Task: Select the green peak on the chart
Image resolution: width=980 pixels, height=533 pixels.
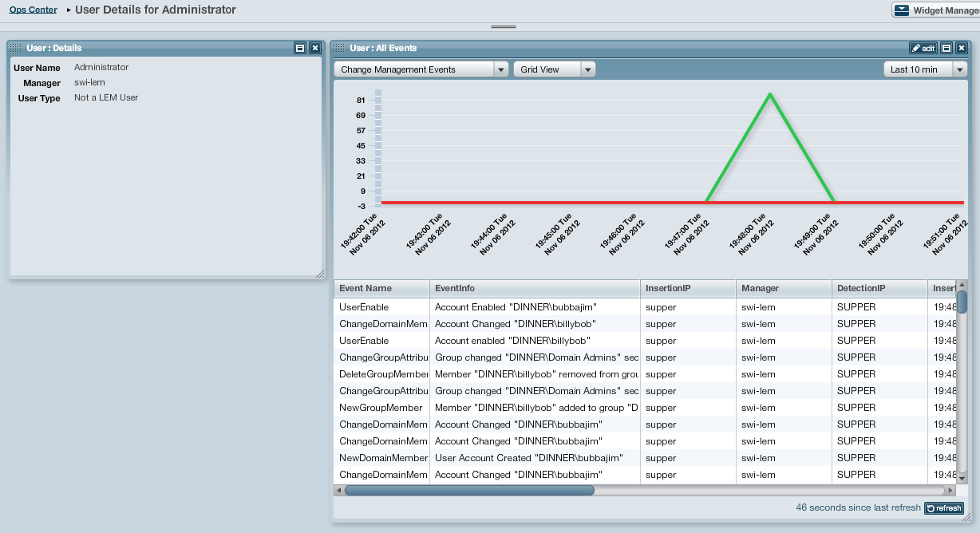Action: (x=770, y=95)
